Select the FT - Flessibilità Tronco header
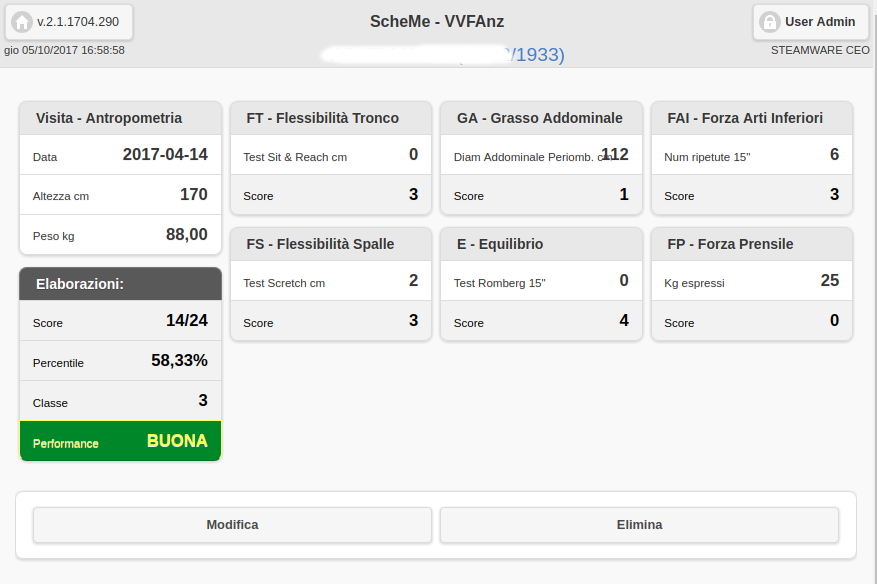This screenshot has height=584, width=877. 331,118
